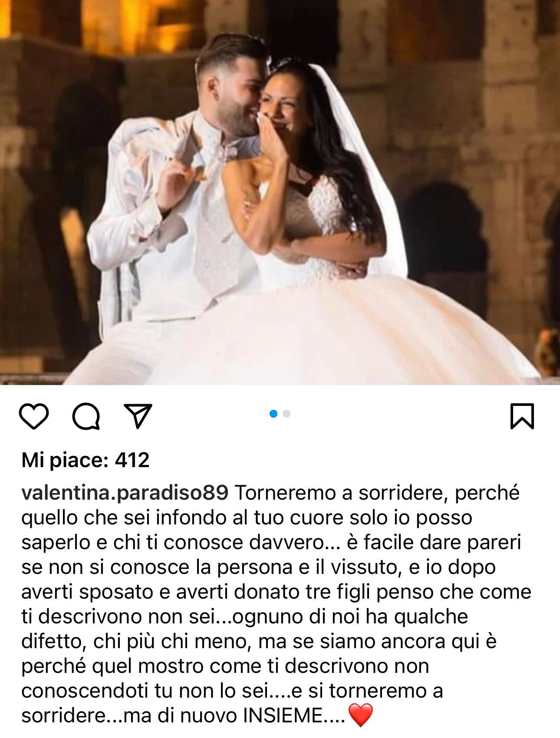Image resolution: width=560 pixels, height=738 pixels.
Task: Tap the red heart emoji in caption
Action: pos(361,716)
